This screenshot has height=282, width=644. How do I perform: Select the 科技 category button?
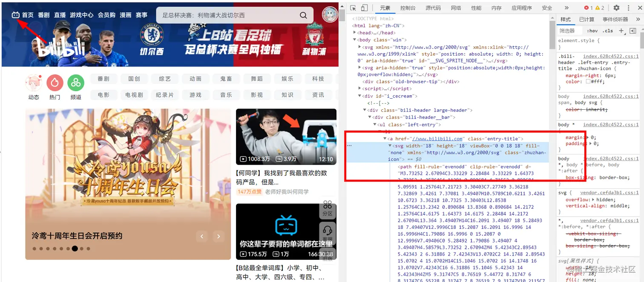[318, 79]
